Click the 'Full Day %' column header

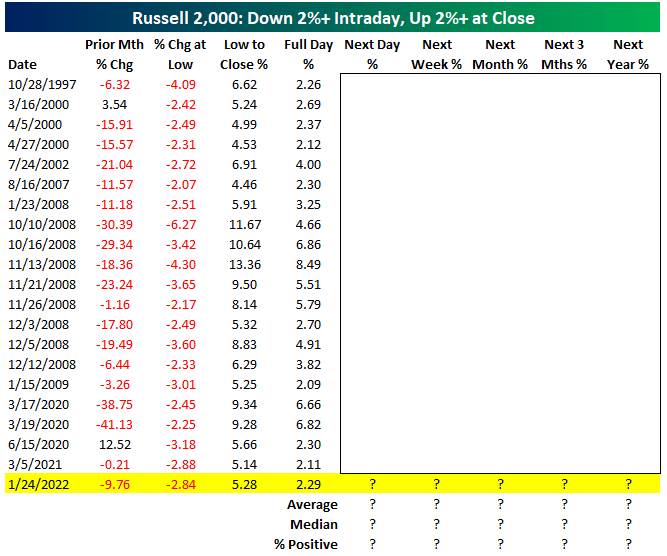[308, 54]
